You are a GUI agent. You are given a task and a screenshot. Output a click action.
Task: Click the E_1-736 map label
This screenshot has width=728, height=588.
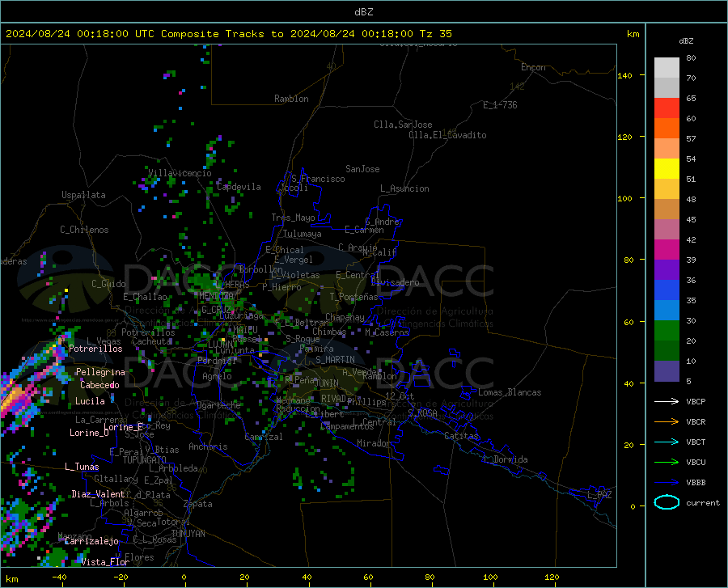point(500,105)
